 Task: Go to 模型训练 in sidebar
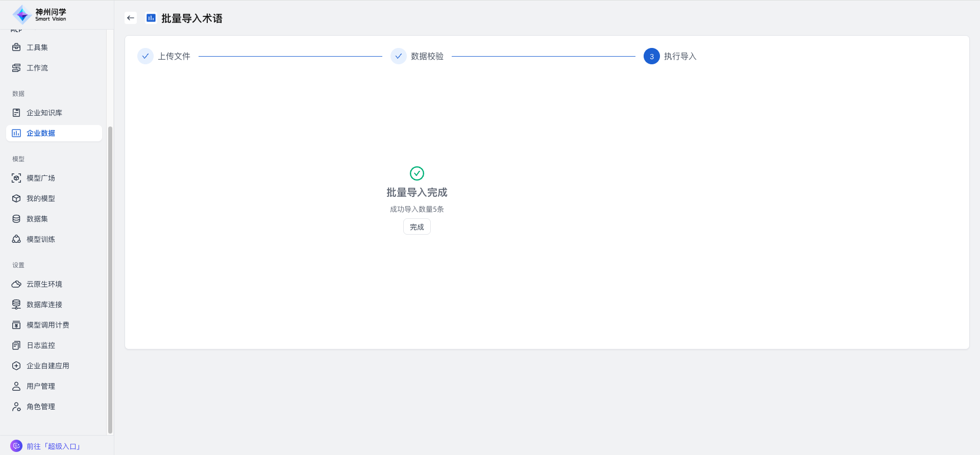tap(41, 239)
